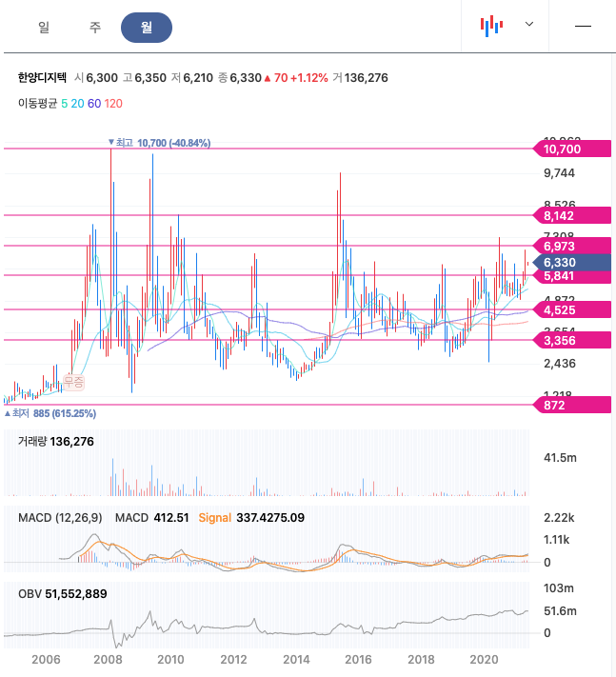The width and height of the screenshot is (616, 677).
Task: Click the 2020 year label on time axis
Action: coord(484,660)
